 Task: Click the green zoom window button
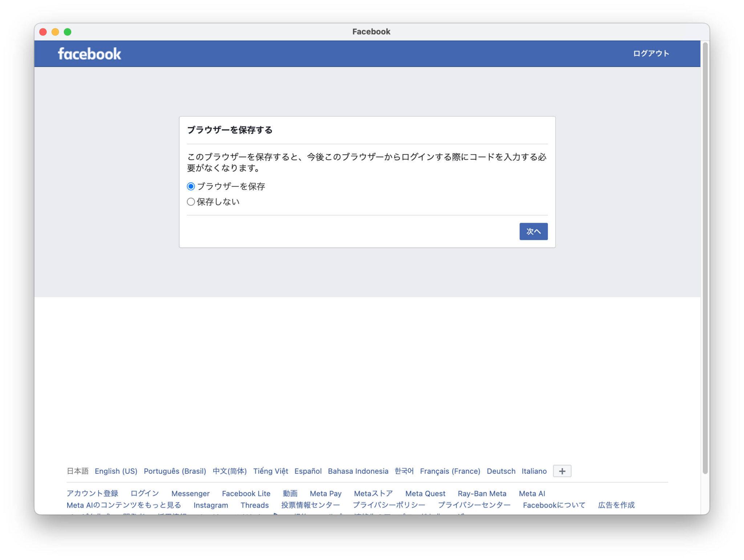pos(68,32)
